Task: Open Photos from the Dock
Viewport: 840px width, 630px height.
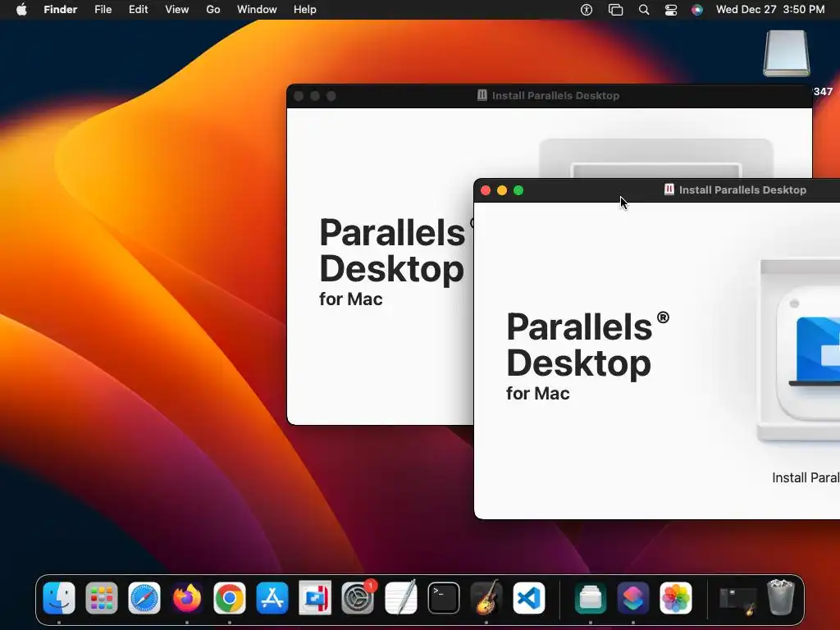Action: (x=676, y=597)
